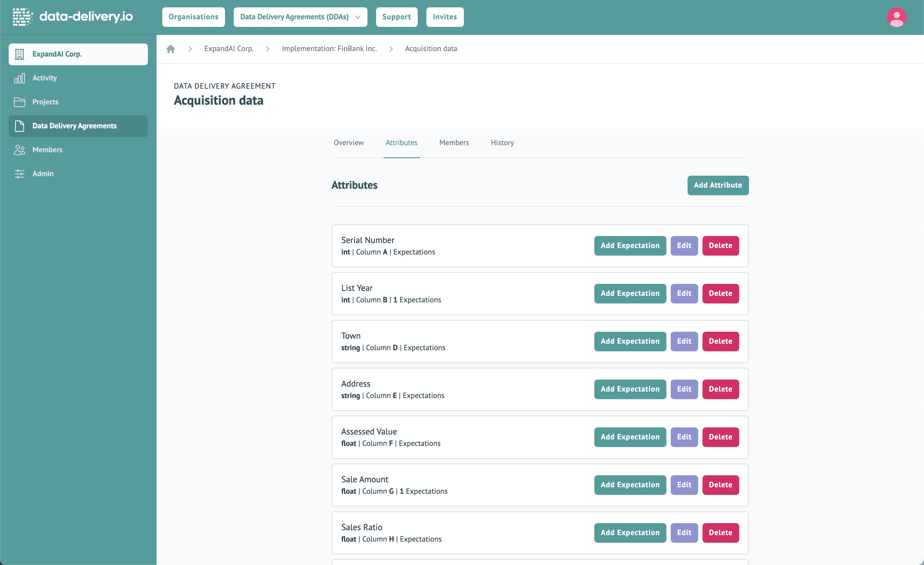Switch to the Members tab

coord(454,142)
